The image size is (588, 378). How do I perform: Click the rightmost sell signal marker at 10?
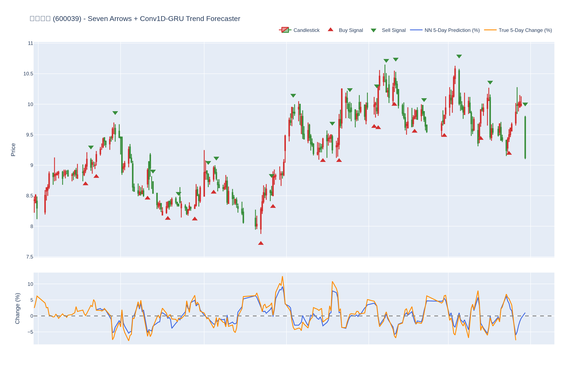point(525,104)
